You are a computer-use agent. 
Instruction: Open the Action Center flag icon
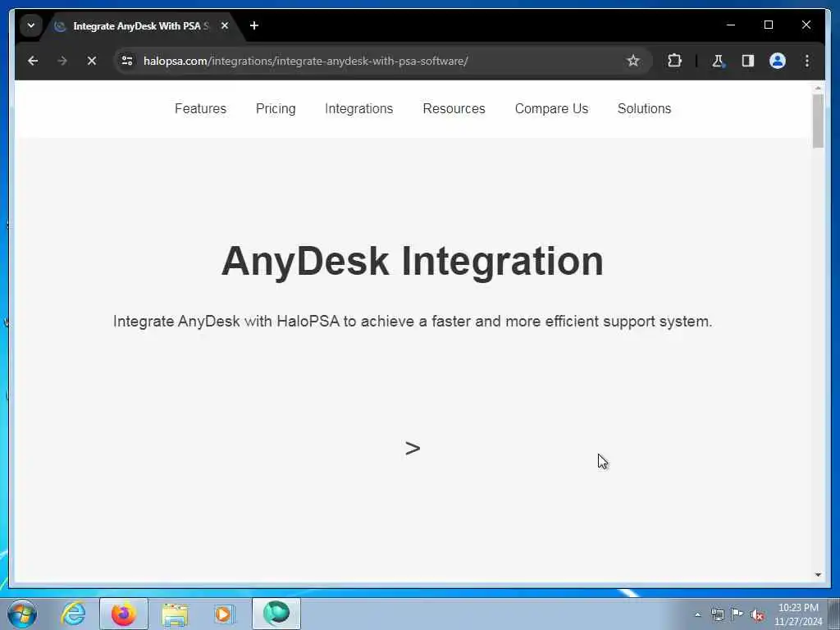pyautogui.click(x=737, y=614)
